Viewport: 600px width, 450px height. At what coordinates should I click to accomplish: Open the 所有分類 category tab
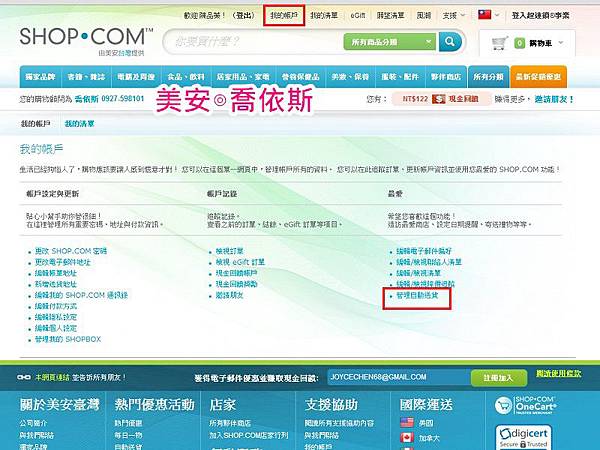[488, 77]
